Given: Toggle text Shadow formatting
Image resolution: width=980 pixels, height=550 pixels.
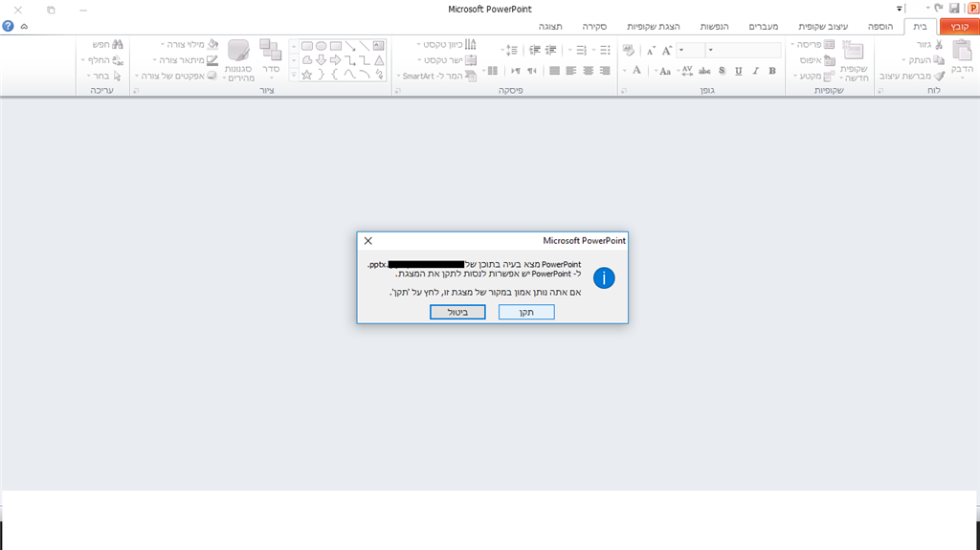Looking at the screenshot, I should click(x=722, y=71).
